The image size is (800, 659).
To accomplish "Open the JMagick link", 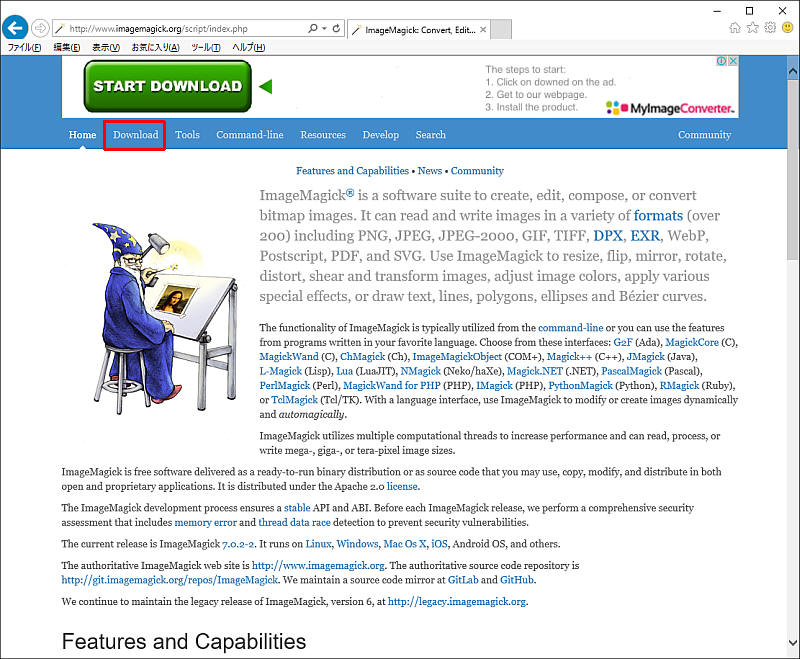I will point(645,357).
